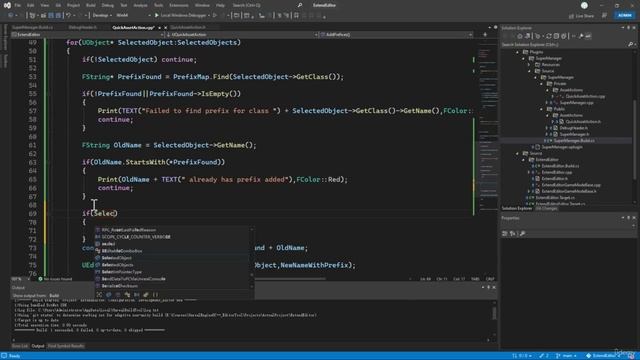Click second IntelliSense filter icon
The image size is (640, 360).
point(109,294)
